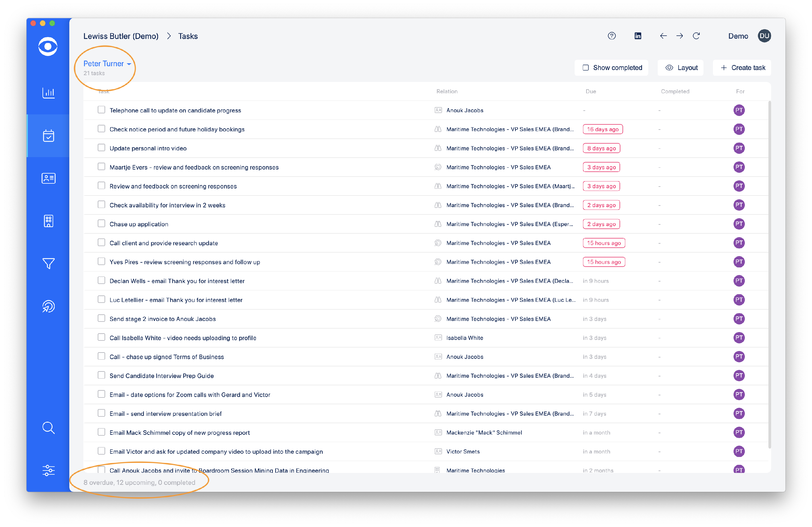The image size is (812, 527).
Task: Open the contacts card icon in sidebar
Action: click(x=48, y=178)
